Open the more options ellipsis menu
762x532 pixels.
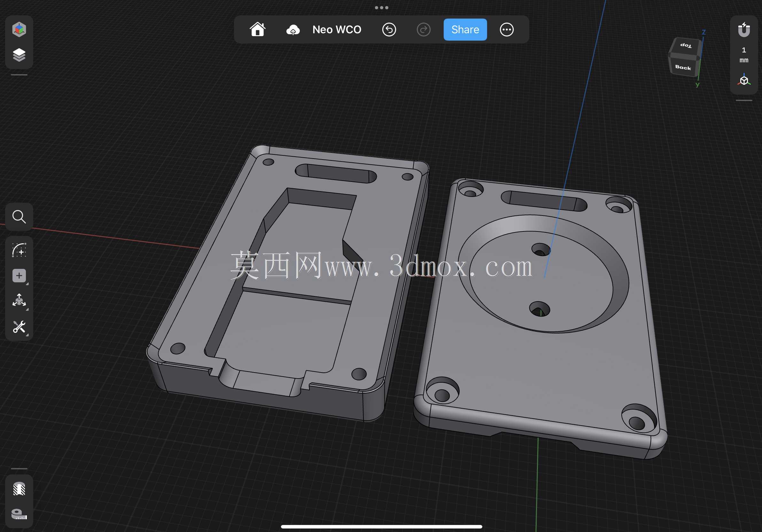click(506, 29)
